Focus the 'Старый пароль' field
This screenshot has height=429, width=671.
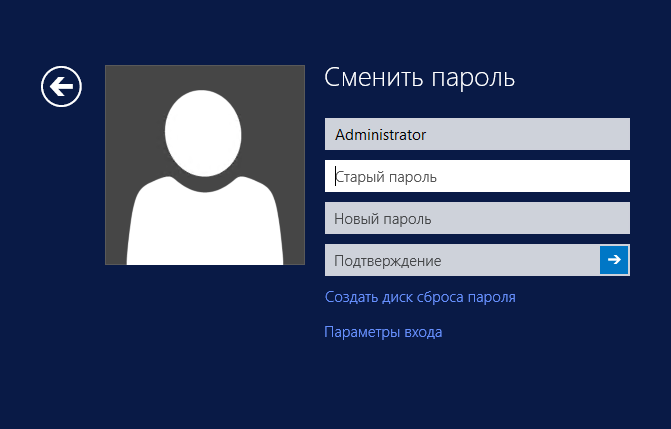[477, 176]
